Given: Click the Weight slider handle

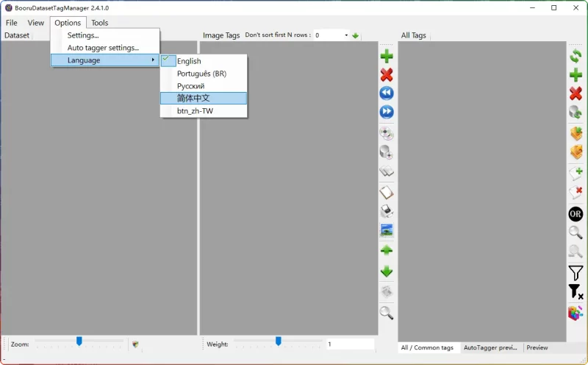Looking at the screenshot, I should pyautogui.click(x=279, y=341).
